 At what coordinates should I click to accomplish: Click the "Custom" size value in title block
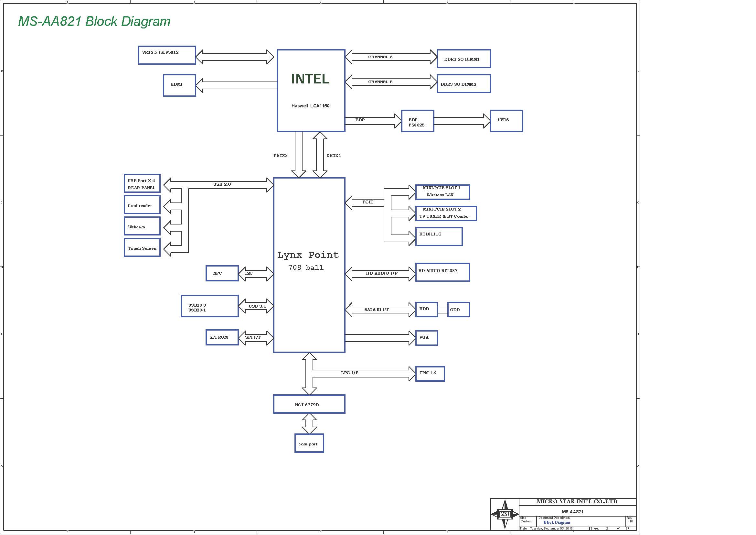point(526,521)
